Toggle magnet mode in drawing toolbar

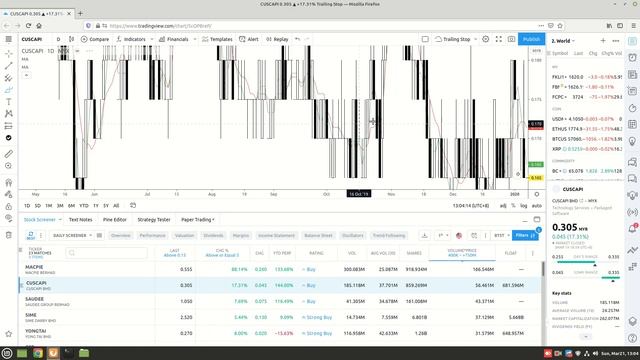(x=9, y=182)
